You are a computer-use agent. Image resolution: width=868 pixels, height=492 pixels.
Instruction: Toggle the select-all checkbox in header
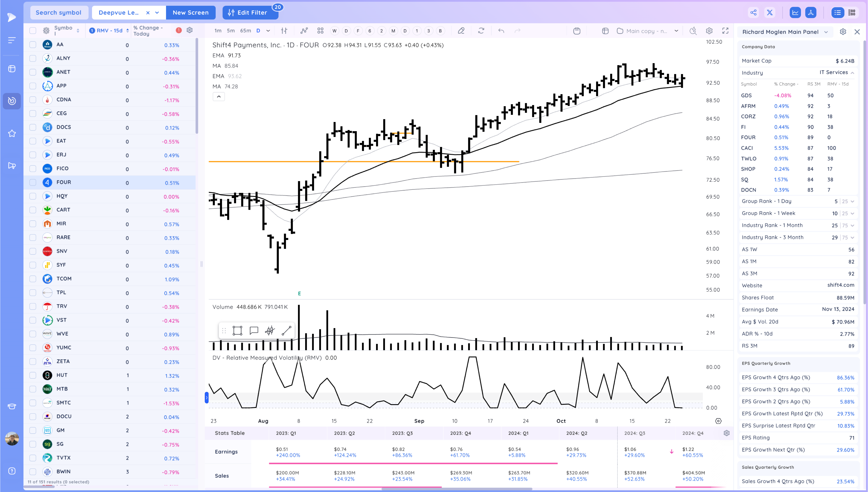[33, 31]
